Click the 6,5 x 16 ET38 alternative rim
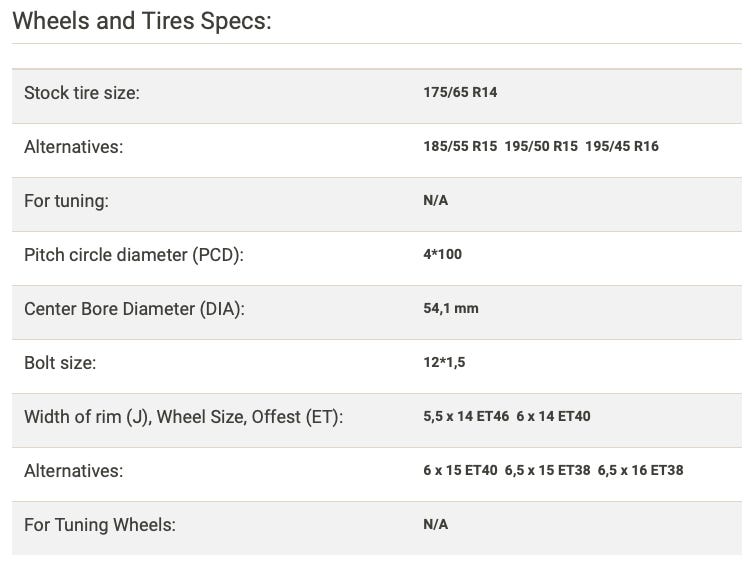Viewport: 751px width, 568px height. pos(640,470)
